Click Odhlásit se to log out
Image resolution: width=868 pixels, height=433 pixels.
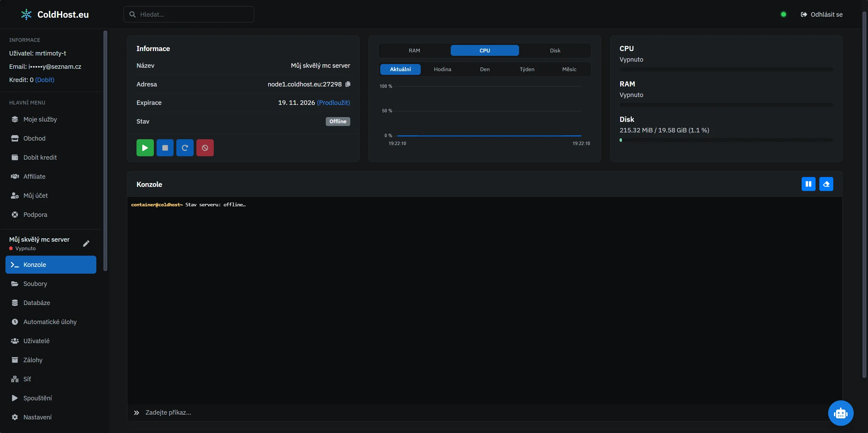(x=822, y=14)
